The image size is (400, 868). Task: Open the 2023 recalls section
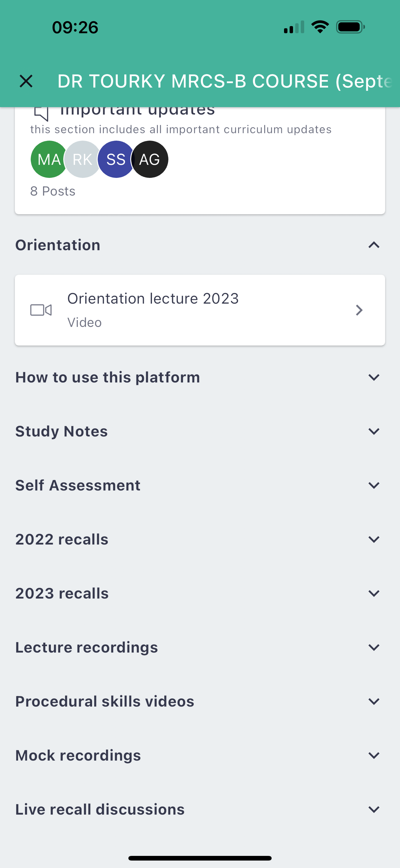pyautogui.click(x=374, y=593)
